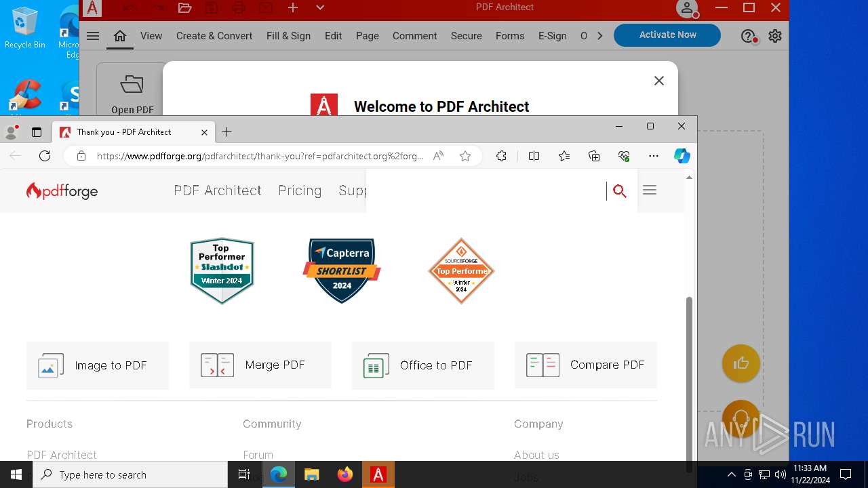Open Edge browser essentials icon
The width and height of the screenshot is (868, 488).
pyautogui.click(x=624, y=156)
